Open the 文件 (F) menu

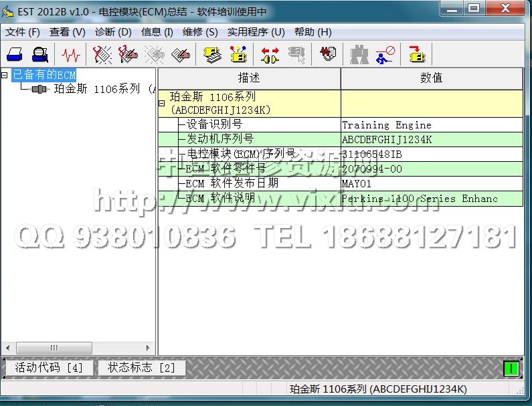pyautogui.click(x=23, y=31)
